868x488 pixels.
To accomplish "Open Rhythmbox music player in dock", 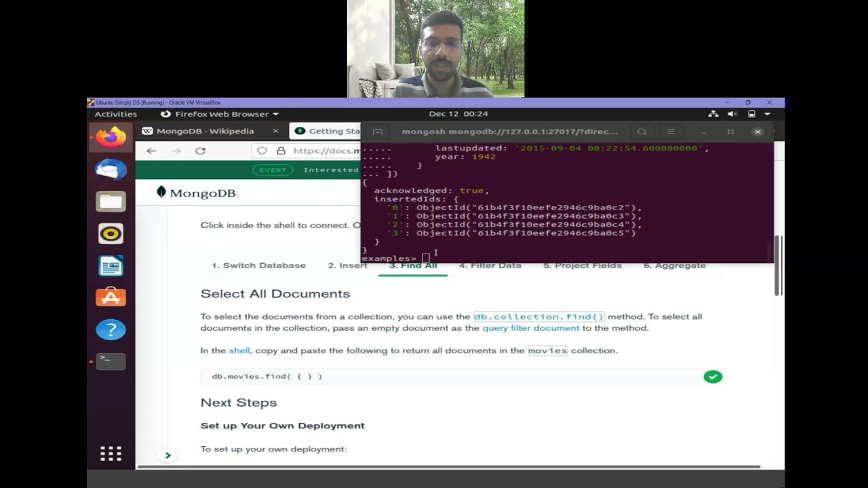I will click(x=111, y=234).
